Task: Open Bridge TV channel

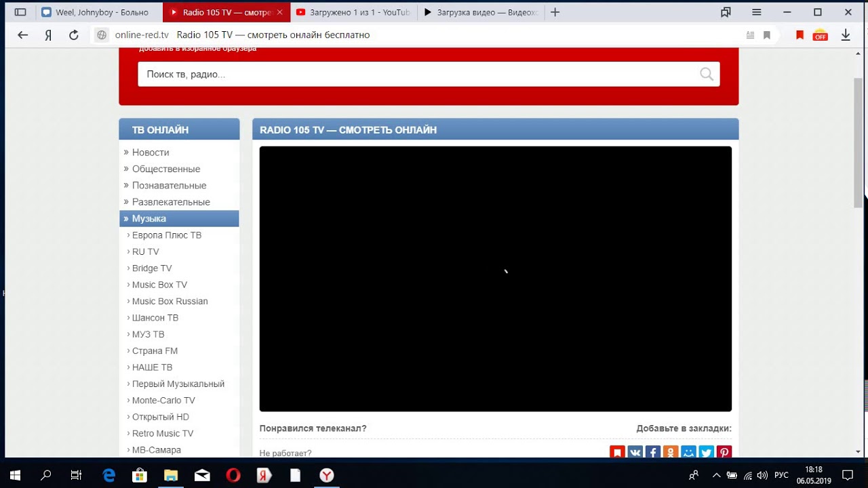Action: point(152,268)
